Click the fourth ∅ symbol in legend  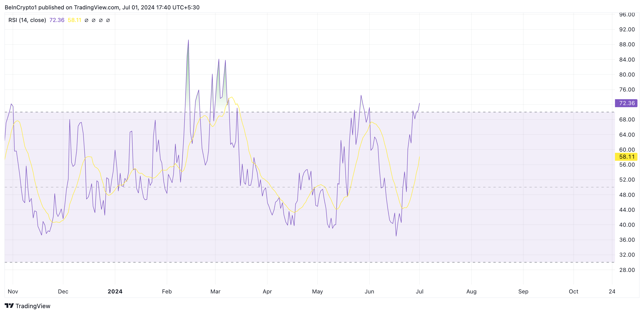(108, 20)
